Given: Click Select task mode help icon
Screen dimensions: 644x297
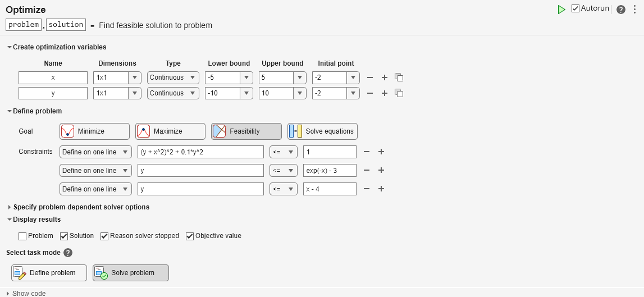Looking at the screenshot, I should [68, 253].
